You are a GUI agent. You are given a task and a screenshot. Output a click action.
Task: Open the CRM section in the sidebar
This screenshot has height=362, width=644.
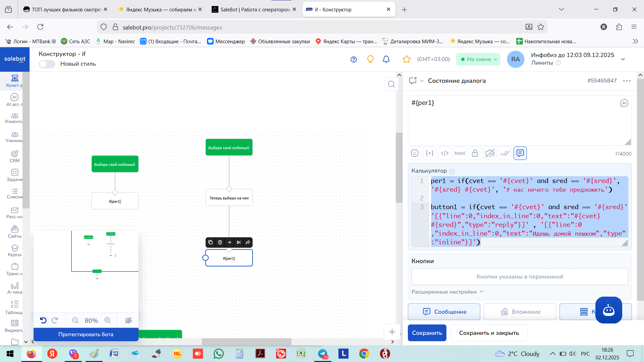point(14,156)
